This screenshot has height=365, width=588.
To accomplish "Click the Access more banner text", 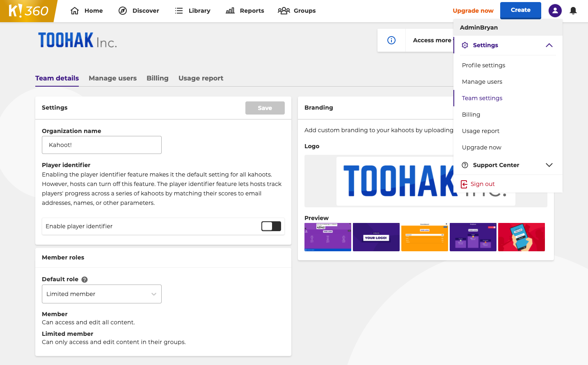I will point(432,40).
